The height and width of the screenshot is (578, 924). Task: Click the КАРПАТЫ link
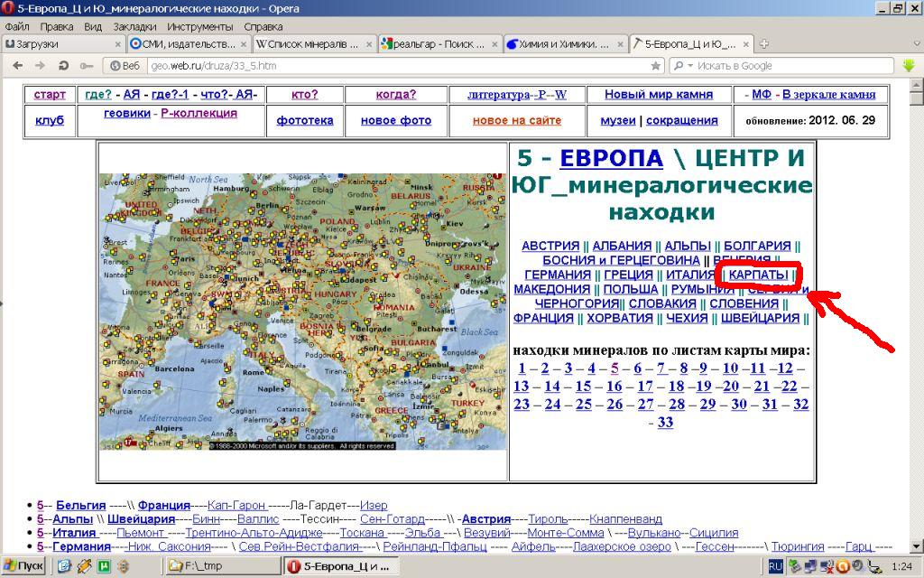pyautogui.click(x=758, y=275)
